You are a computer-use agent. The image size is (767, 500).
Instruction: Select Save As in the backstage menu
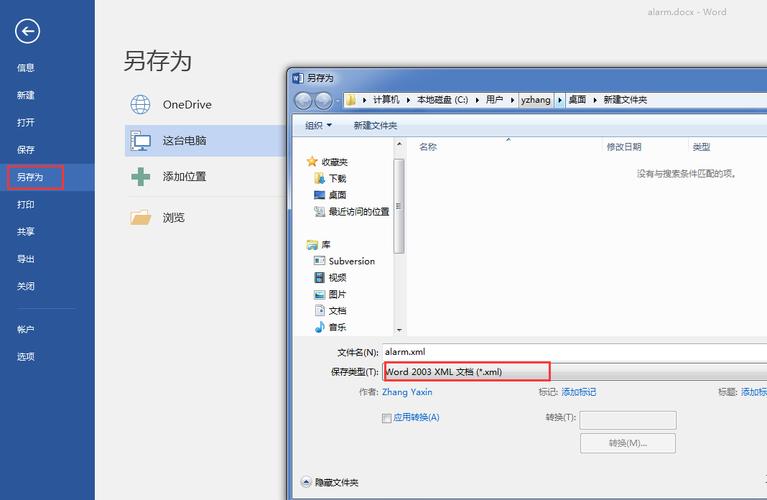(x=30, y=177)
